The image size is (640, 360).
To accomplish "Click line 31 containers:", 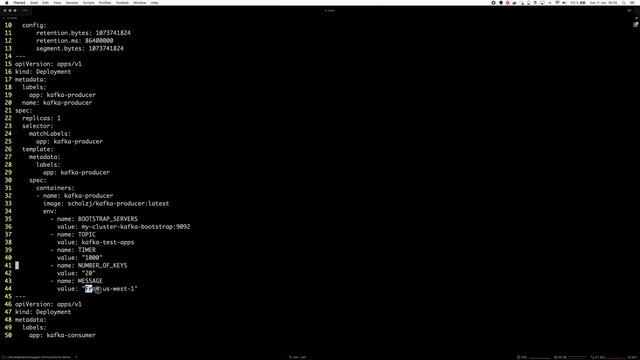I will tap(55, 188).
